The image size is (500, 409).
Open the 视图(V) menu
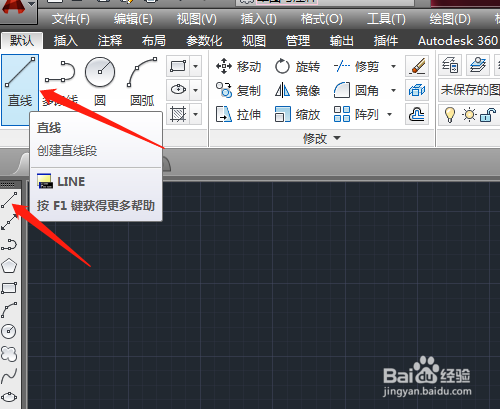tap(197, 19)
